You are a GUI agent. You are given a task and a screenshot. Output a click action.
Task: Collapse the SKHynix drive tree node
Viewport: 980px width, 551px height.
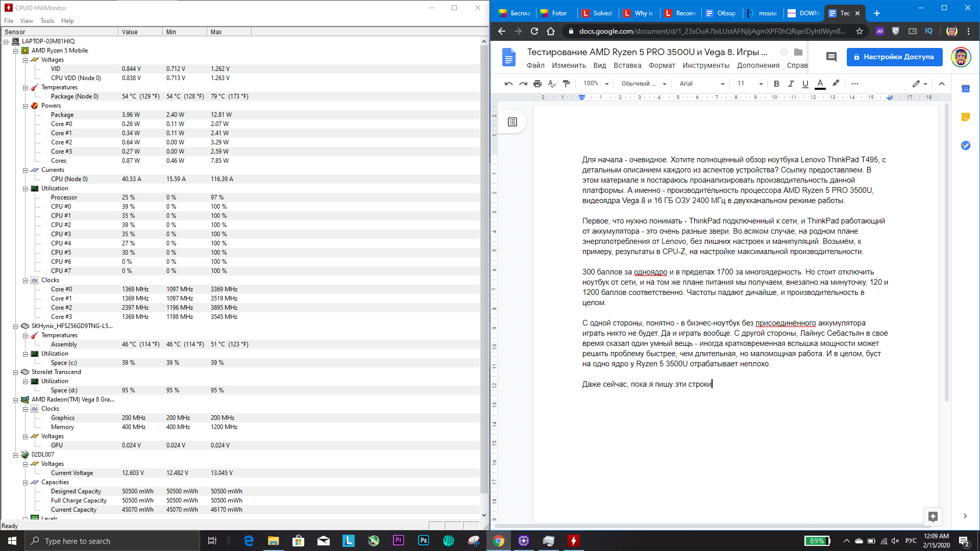(15, 326)
